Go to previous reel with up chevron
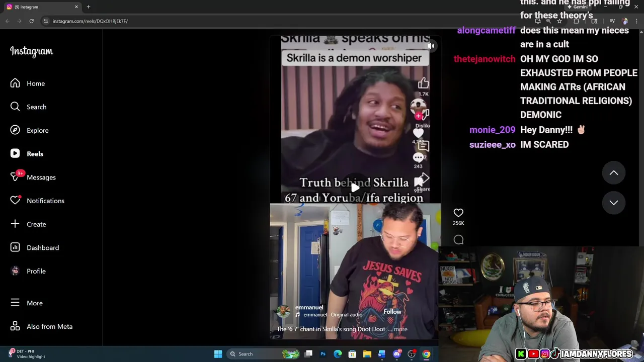The image size is (644, 362). [x=614, y=173]
